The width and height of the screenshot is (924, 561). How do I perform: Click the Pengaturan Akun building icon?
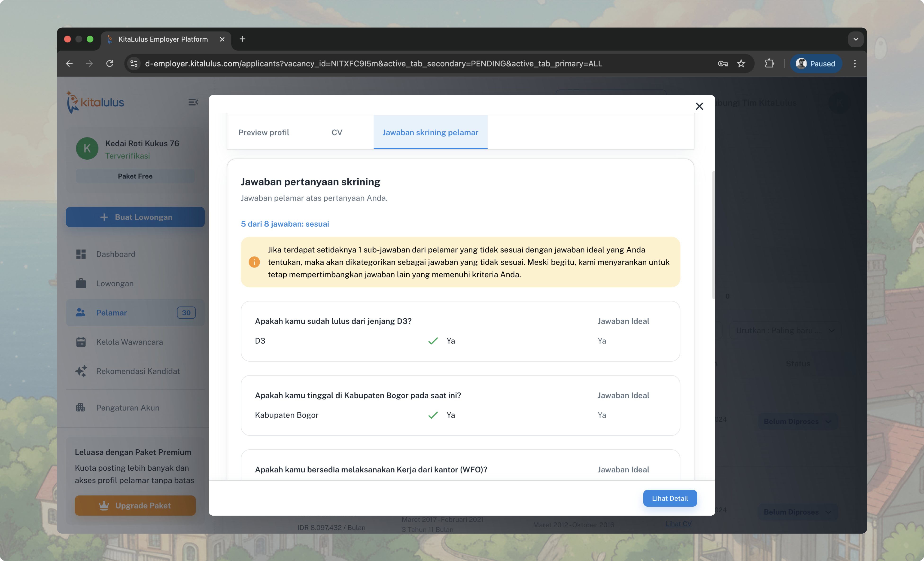pyautogui.click(x=81, y=407)
